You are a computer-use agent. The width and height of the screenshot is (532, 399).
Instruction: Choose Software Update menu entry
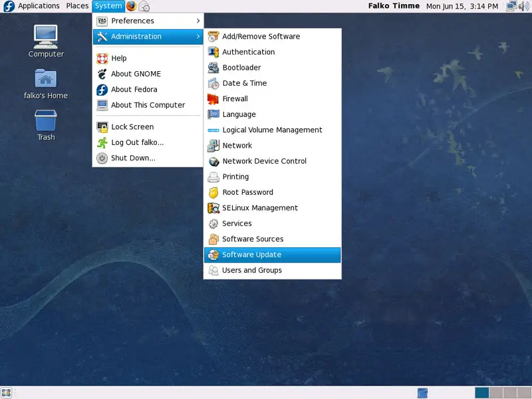pyautogui.click(x=273, y=255)
